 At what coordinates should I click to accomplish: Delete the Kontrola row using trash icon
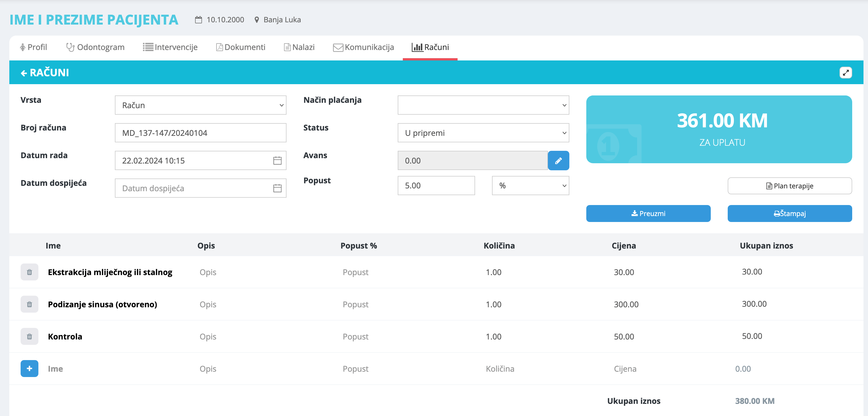[x=29, y=336]
